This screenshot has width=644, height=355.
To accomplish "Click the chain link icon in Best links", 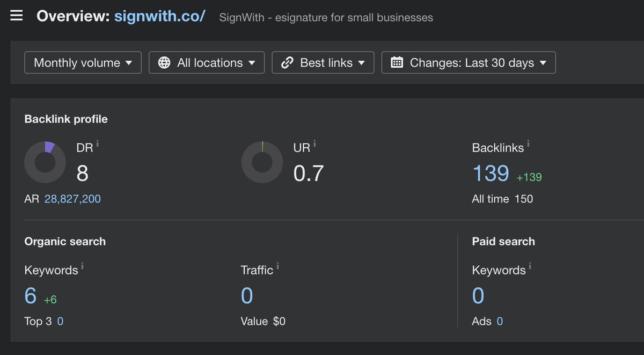I will click(288, 63).
